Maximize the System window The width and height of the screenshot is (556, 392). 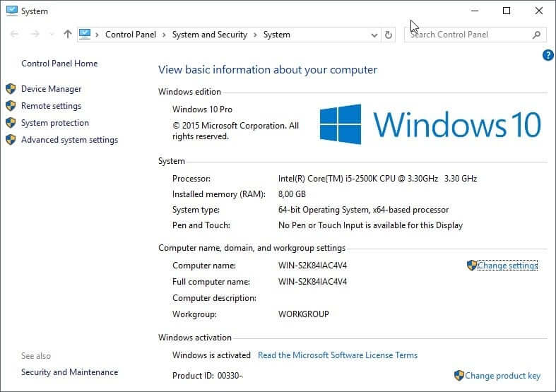[x=507, y=11]
